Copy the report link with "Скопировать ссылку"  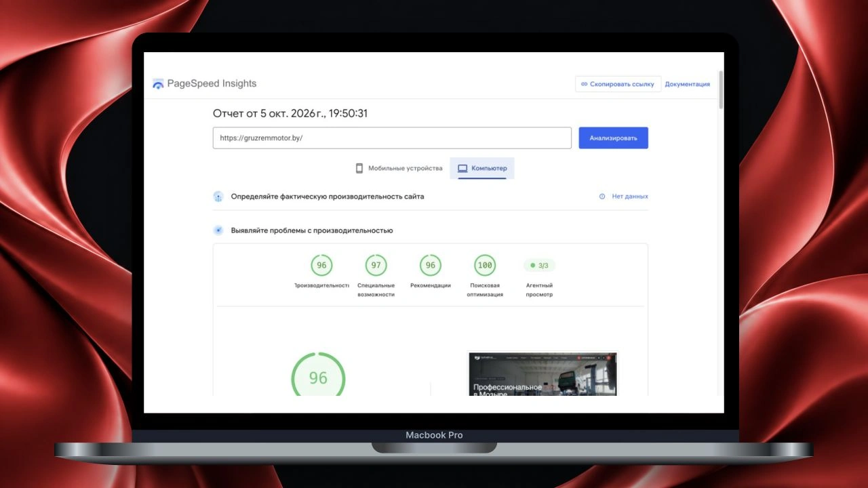[x=618, y=84]
